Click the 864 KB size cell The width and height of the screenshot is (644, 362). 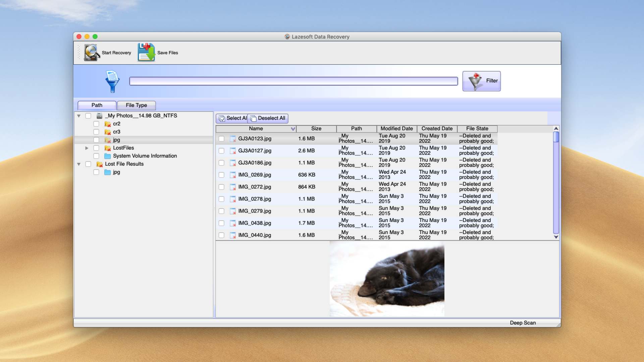[x=307, y=187]
